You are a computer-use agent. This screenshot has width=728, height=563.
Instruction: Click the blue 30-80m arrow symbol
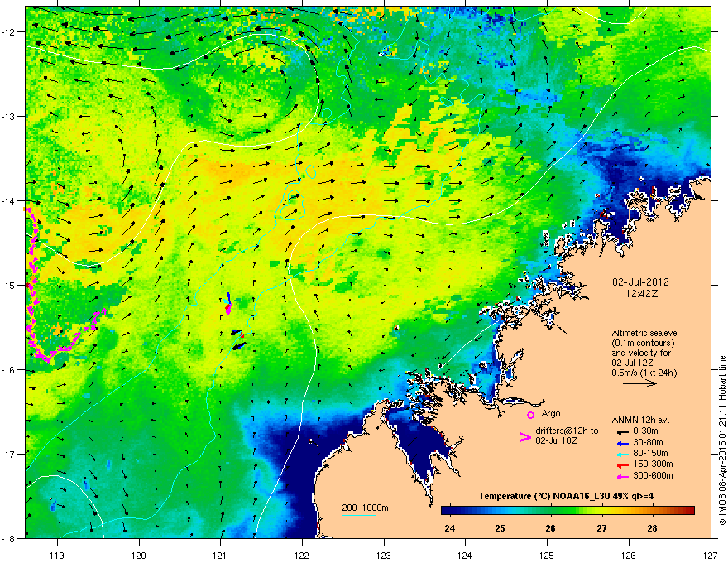(623, 443)
